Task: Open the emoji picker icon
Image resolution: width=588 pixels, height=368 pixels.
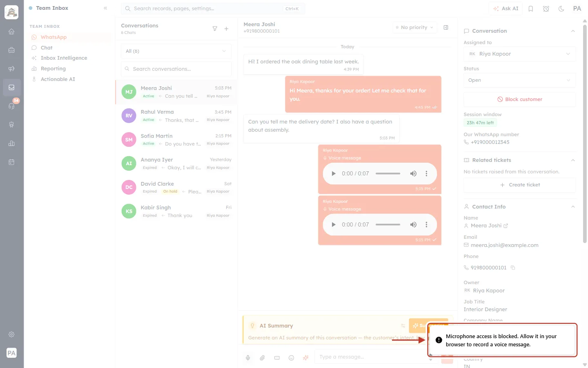Action: [292, 358]
